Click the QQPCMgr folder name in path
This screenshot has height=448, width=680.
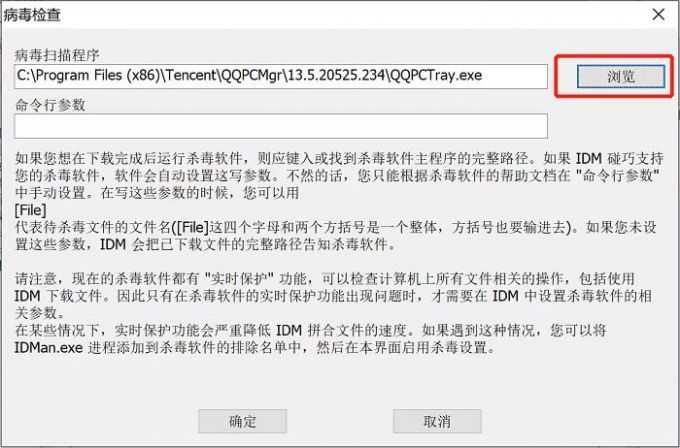pos(253,75)
